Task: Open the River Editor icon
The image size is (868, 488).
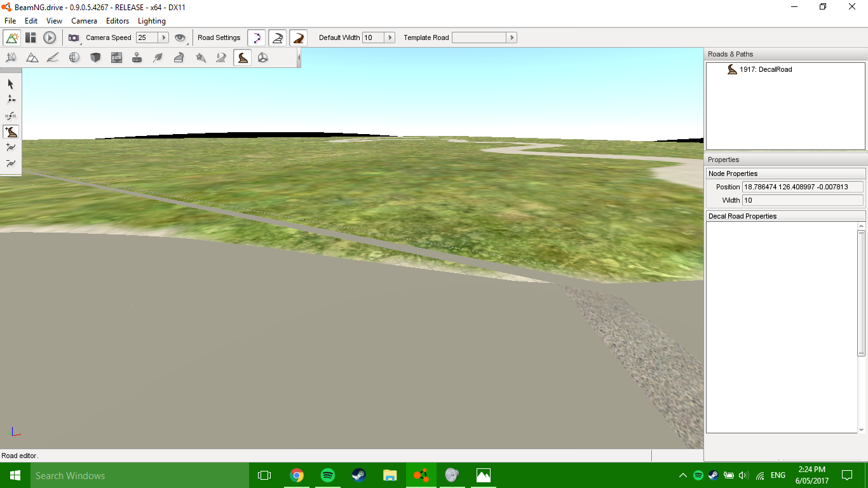Action: point(221,57)
